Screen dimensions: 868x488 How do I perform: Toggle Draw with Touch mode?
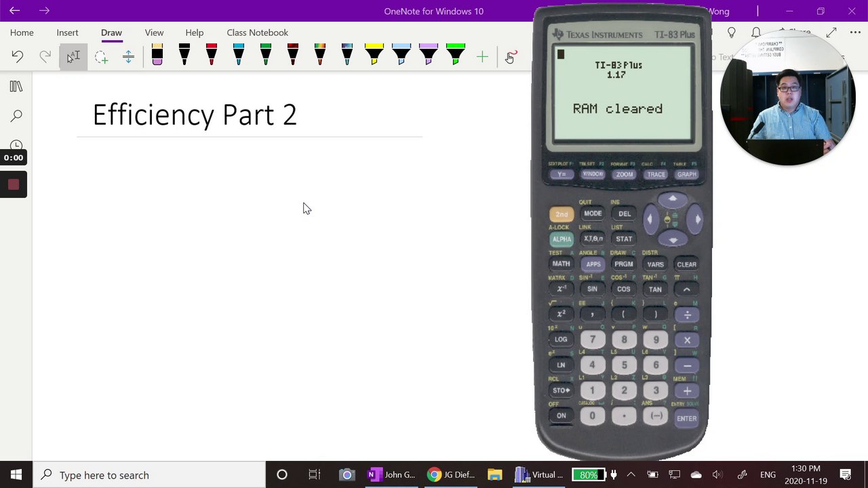511,57
